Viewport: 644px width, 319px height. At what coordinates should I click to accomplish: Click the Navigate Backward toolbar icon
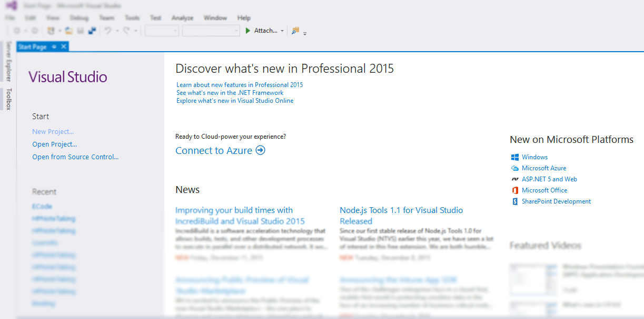pyautogui.click(x=17, y=31)
